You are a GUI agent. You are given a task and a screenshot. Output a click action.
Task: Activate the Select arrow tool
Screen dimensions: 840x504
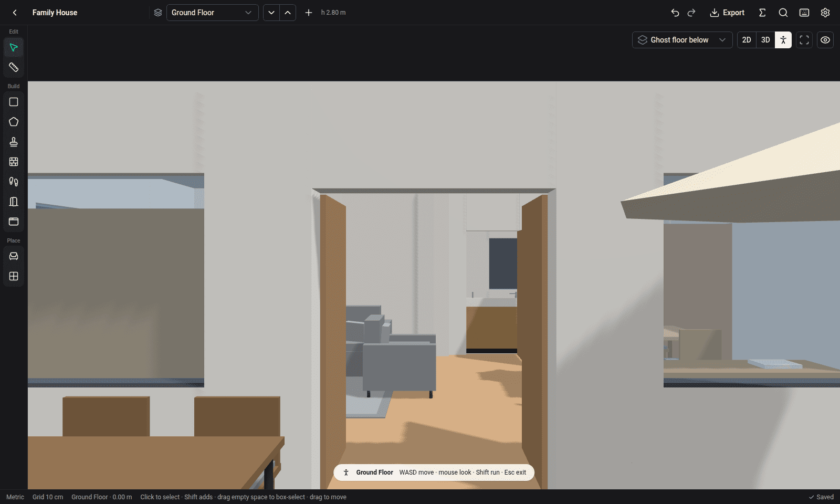pyautogui.click(x=14, y=48)
